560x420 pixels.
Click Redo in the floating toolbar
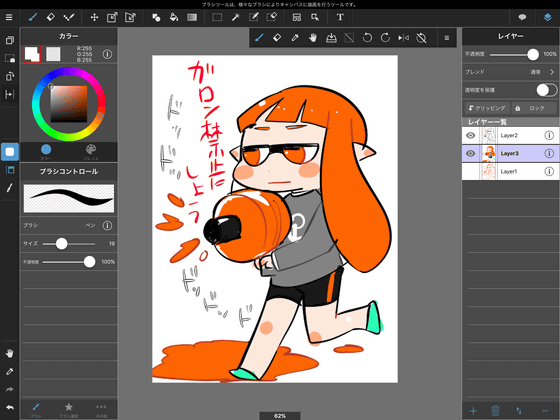(385, 38)
